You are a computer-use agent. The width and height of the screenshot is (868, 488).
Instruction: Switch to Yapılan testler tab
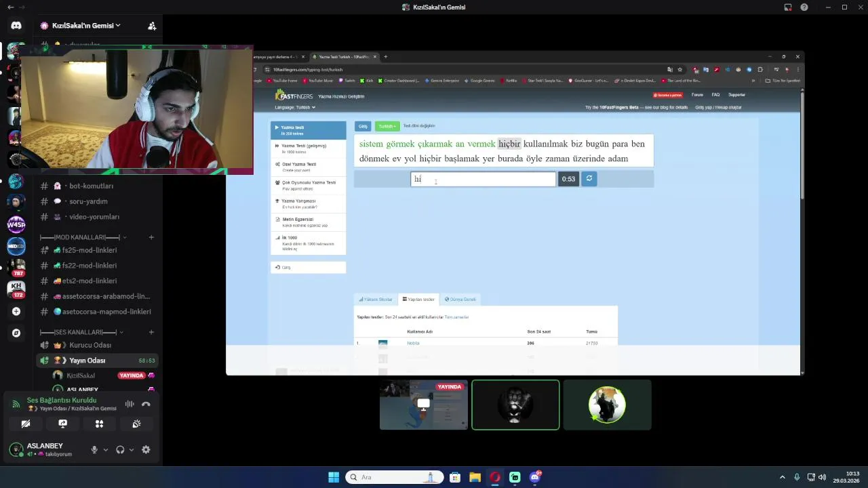[418, 299]
